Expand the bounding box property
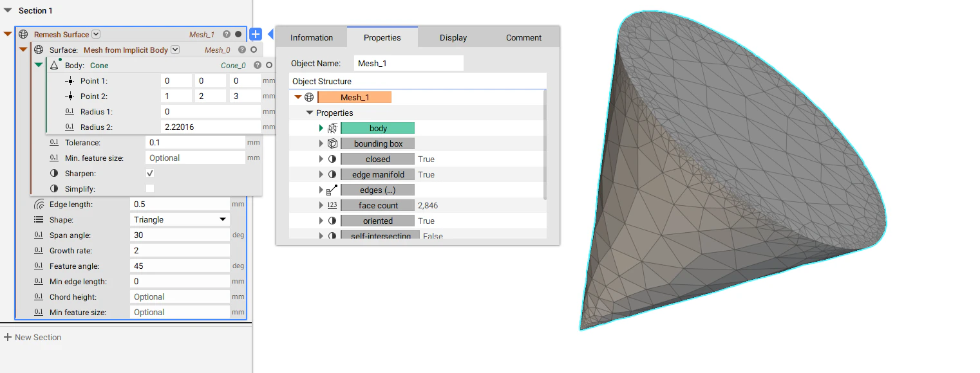Screen dimensions: 980x373 pyautogui.click(x=321, y=143)
